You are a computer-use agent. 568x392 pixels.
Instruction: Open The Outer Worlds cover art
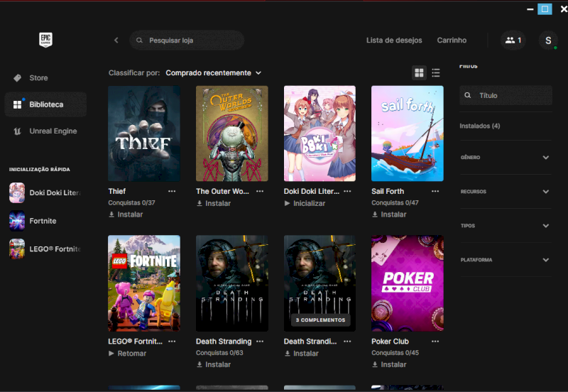tap(232, 134)
